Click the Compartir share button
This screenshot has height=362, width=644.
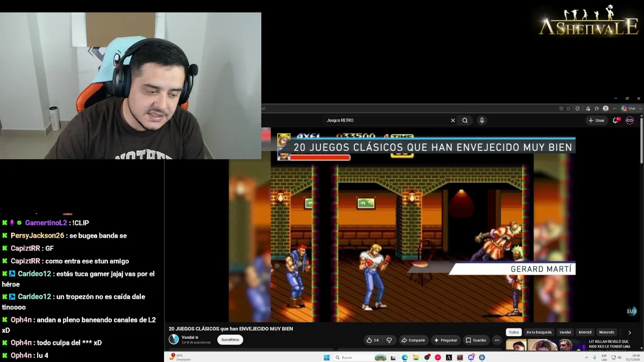pos(413,340)
